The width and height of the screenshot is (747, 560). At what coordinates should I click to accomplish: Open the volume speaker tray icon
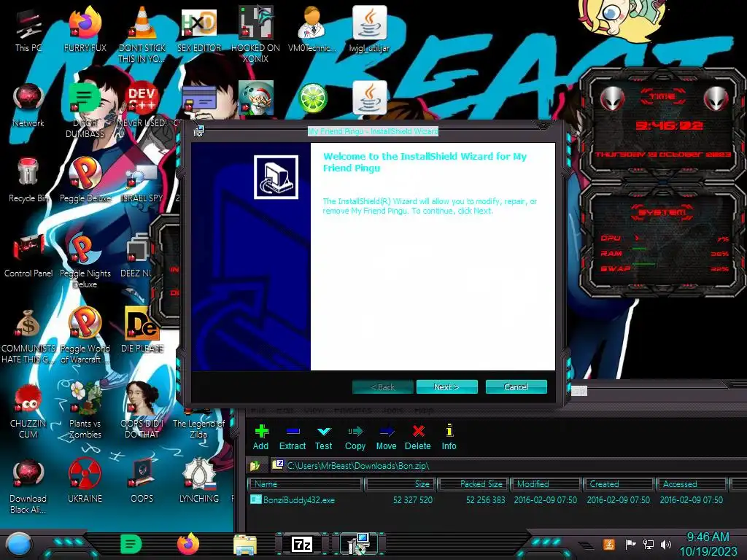click(666, 544)
